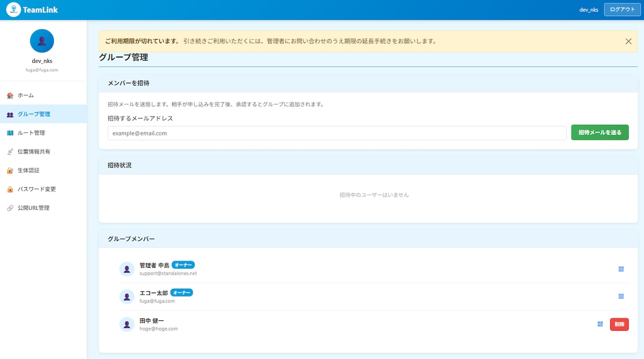
Task: Click 招待中のユーザーはいません message
Action: tap(374, 195)
